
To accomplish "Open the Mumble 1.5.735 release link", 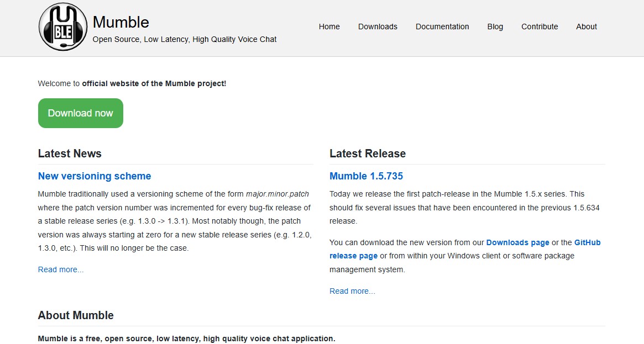I will click(x=366, y=176).
